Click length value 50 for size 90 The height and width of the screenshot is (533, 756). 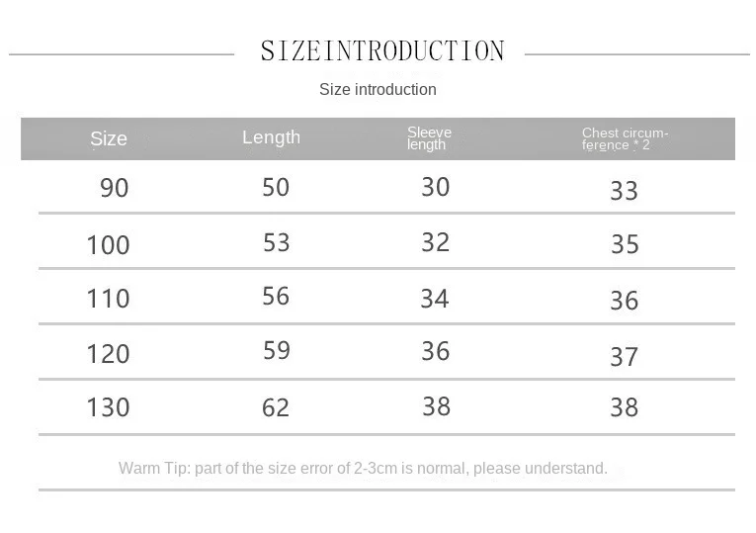pyautogui.click(x=276, y=187)
